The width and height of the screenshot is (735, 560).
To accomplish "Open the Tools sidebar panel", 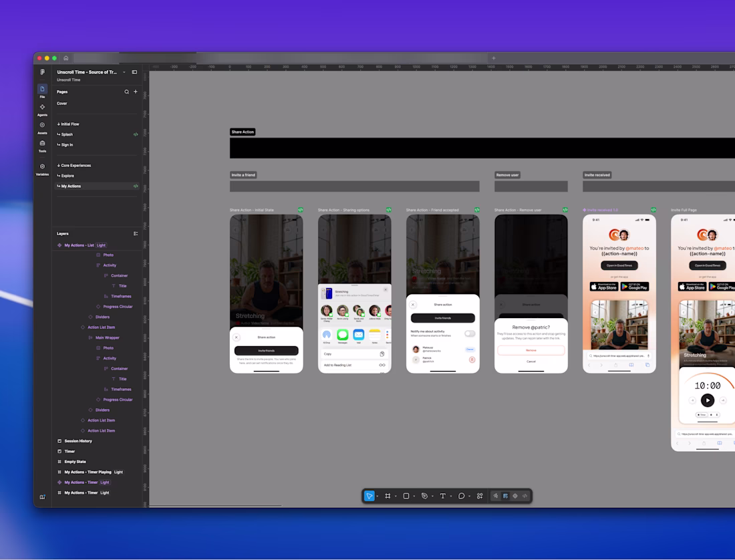I will [x=42, y=146].
